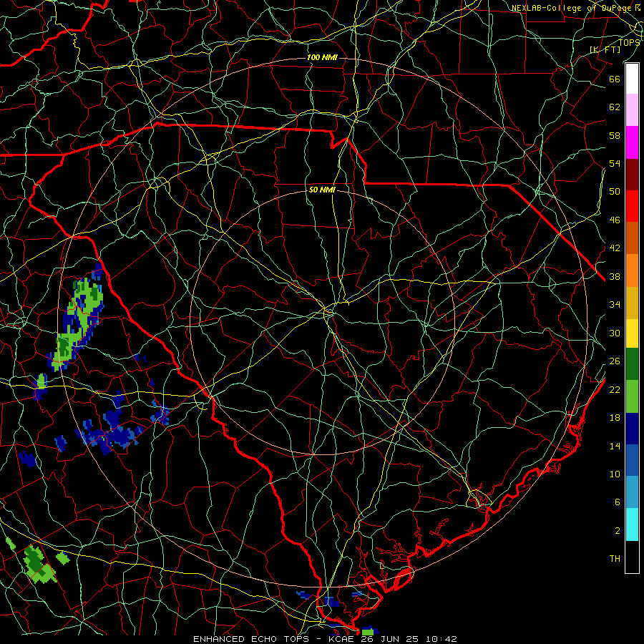Click the bright orange legend swatch
Screen dimensions: 644x644
[x=632, y=270]
